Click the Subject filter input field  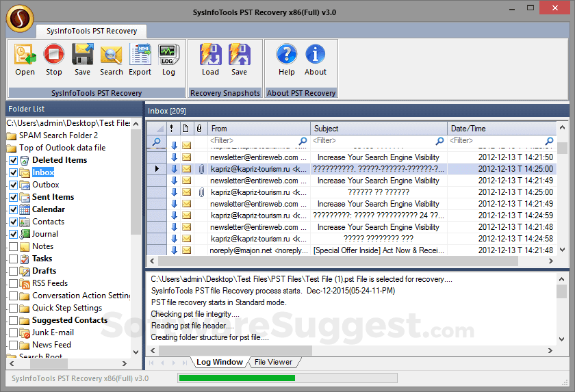[x=373, y=141]
